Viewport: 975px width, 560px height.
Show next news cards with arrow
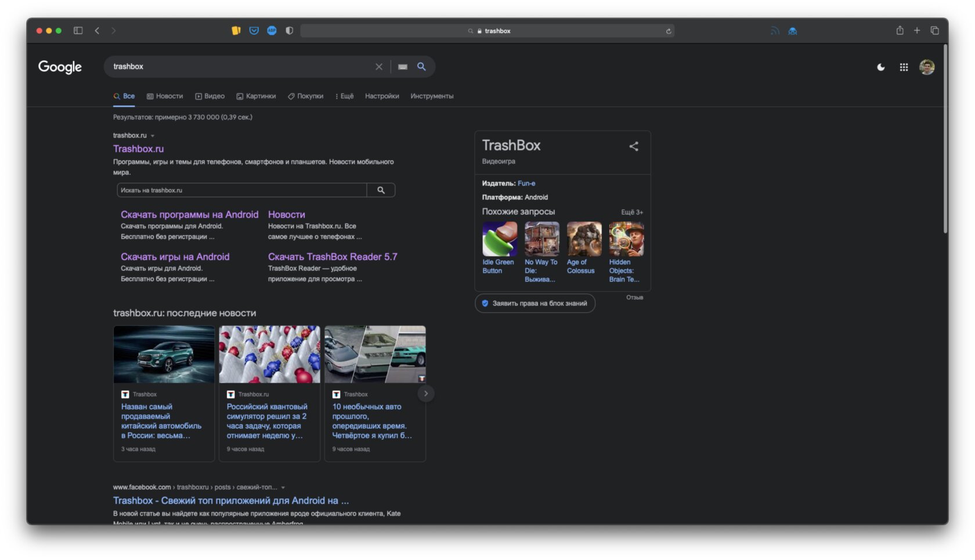click(426, 393)
